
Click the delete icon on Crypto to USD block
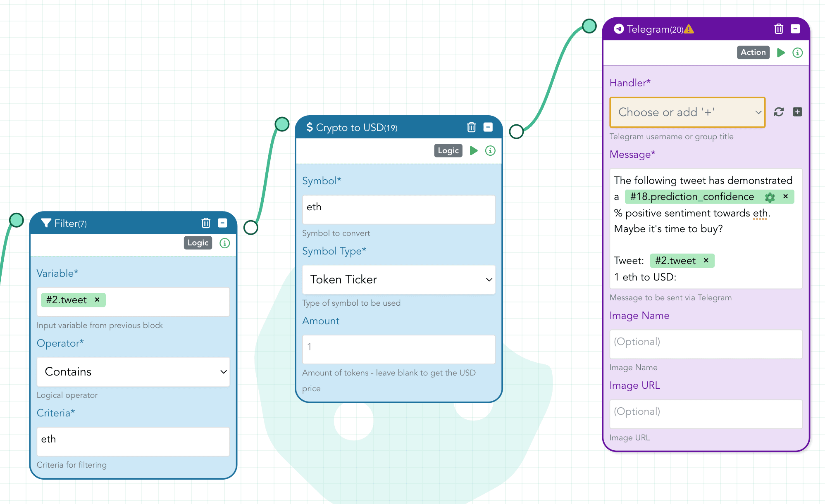click(472, 128)
